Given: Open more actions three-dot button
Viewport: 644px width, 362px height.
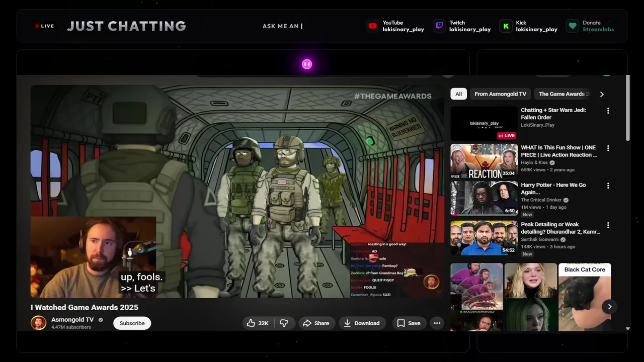Looking at the screenshot, I should pyautogui.click(x=437, y=323).
